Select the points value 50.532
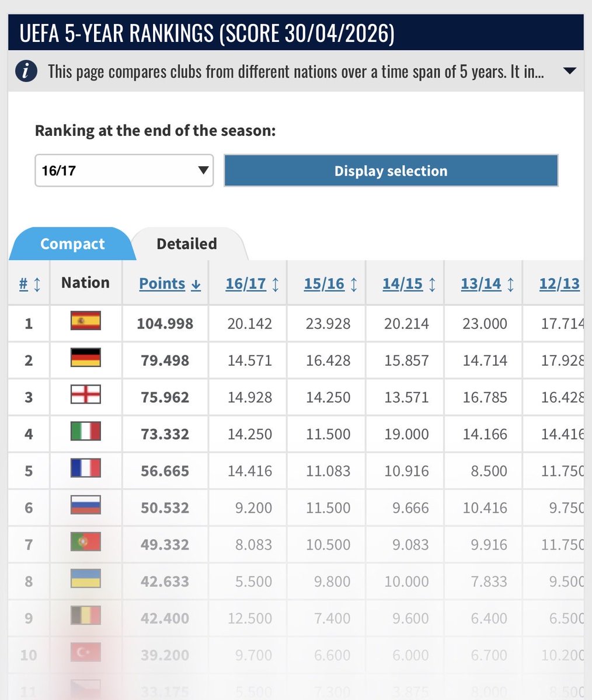592x700 pixels. point(165,508)
